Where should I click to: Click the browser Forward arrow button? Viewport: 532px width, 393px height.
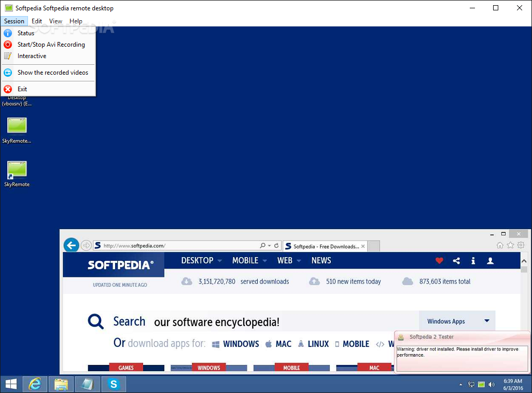click(x=86, y=245)
